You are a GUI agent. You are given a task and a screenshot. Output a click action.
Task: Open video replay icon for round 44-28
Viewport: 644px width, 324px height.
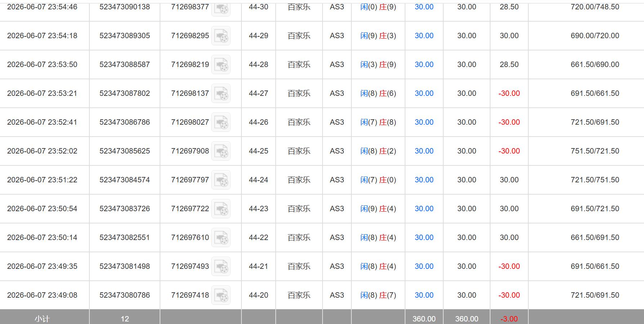pos(221,65)
